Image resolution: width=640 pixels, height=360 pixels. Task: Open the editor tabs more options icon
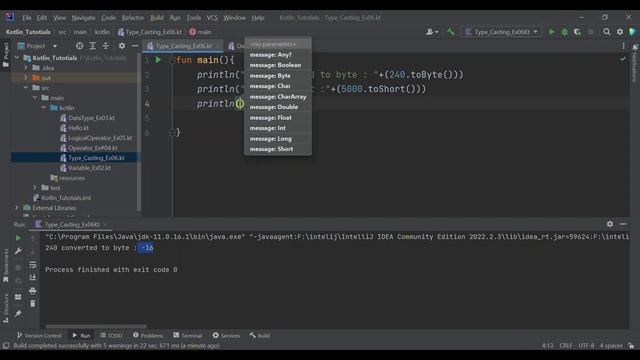tap(623, 46)
